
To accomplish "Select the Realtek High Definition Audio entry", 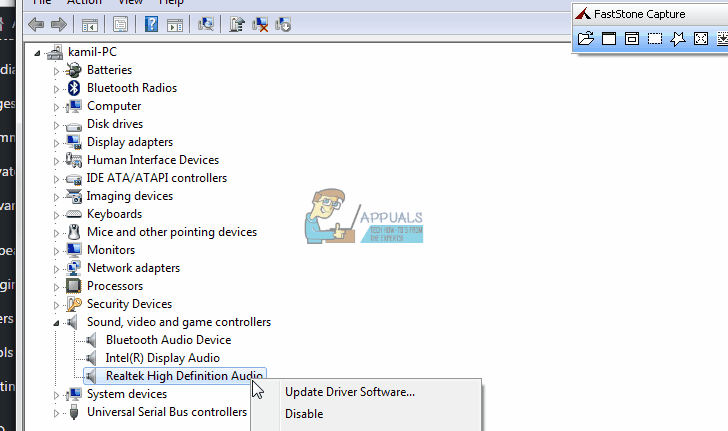I will coord(184,376).
